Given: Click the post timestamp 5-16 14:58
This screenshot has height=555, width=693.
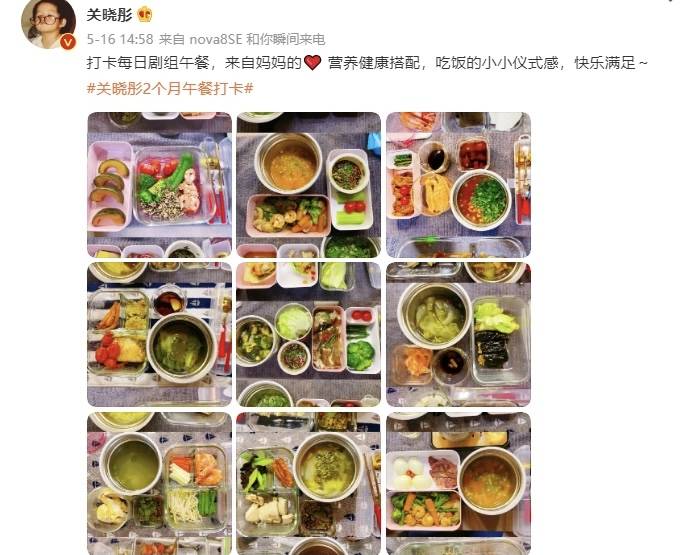Looking at the screenshot, I should coord(120,39).
